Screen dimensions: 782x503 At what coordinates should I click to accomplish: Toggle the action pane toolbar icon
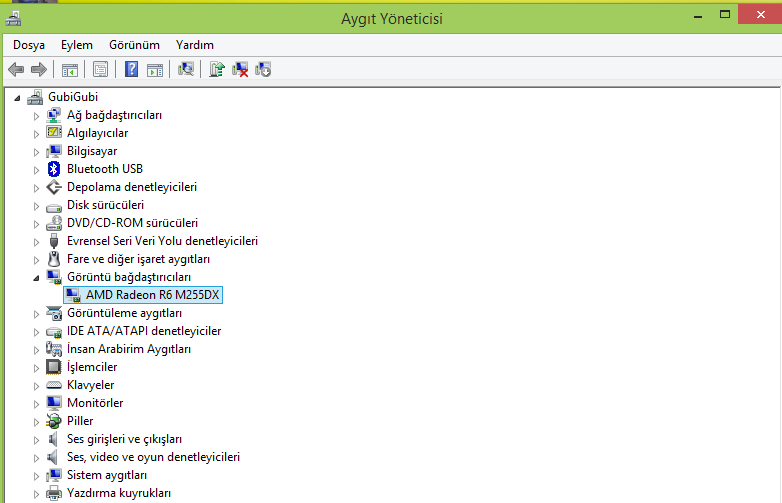(155, 70)
